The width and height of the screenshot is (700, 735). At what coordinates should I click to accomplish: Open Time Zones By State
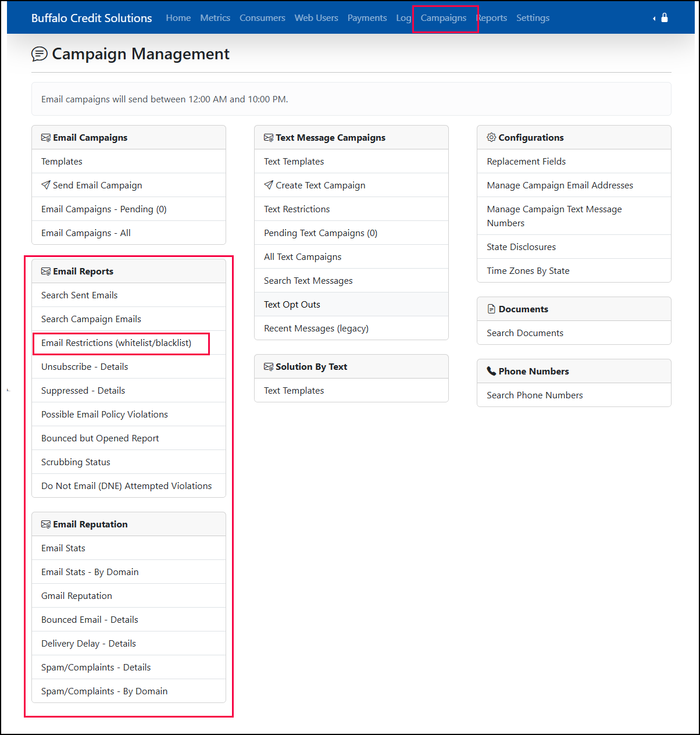574,271
